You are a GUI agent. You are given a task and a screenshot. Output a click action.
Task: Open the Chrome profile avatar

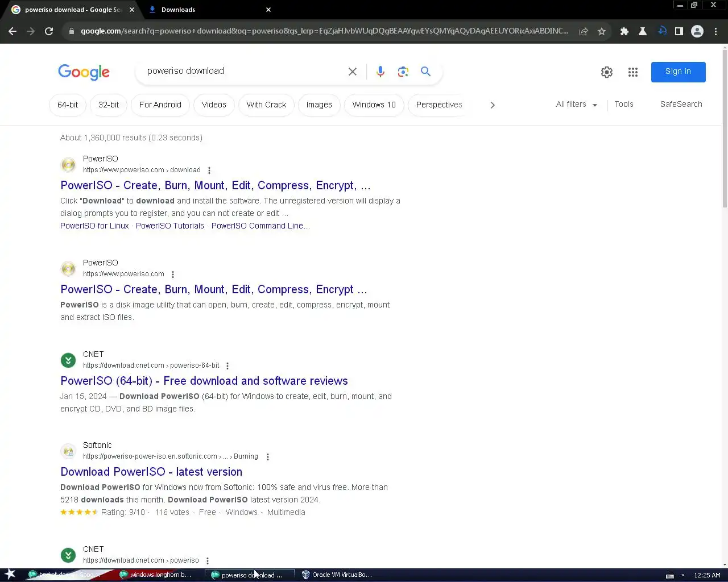(x=697, y=31)
